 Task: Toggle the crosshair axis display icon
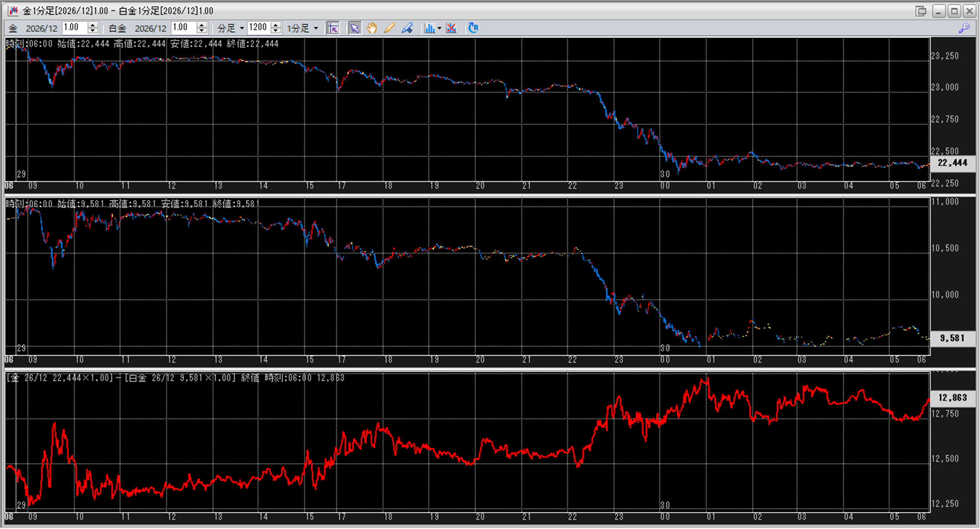333,28
